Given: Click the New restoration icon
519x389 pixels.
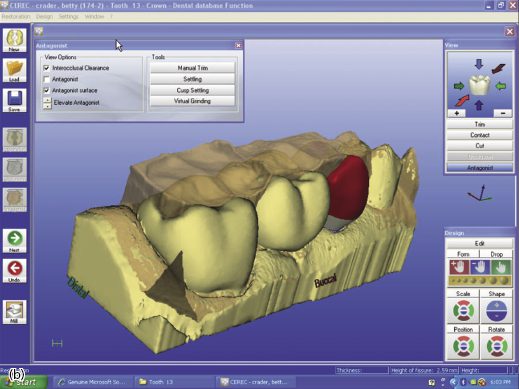Looking at the screenshot, I should coord(14,40).
